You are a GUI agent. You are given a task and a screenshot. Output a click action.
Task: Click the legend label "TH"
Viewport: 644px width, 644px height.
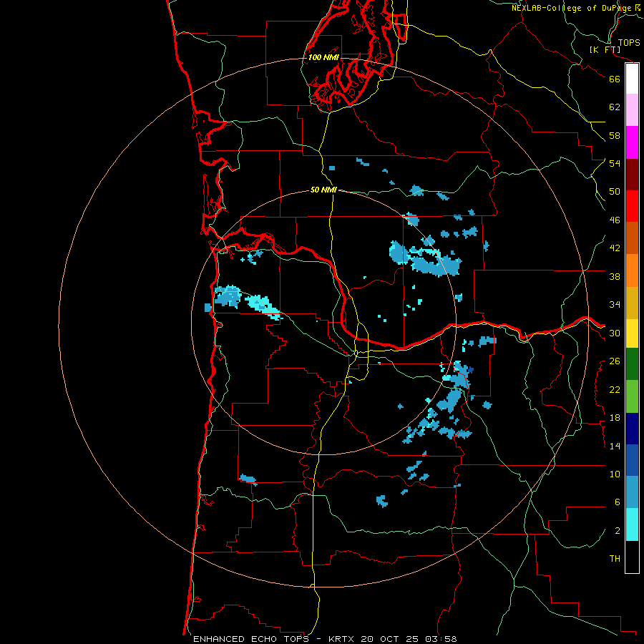615,559
